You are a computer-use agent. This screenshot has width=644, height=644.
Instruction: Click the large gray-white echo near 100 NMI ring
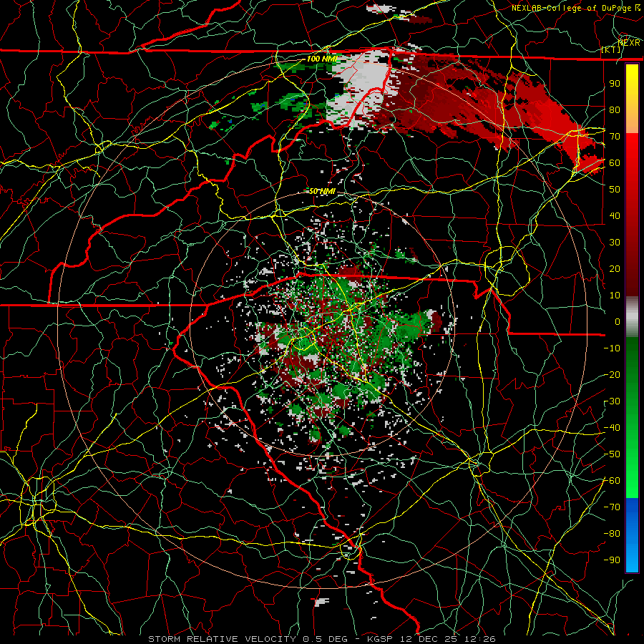pyautogui.click(x=364, y=88)
